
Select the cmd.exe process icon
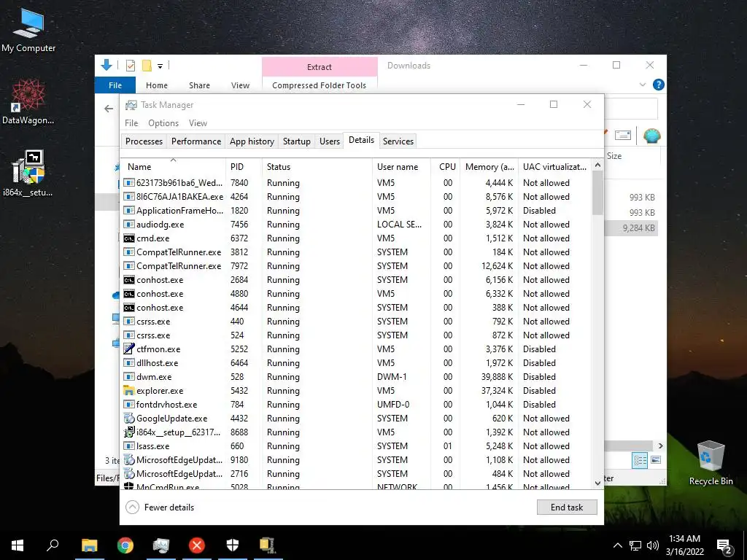tap(128, 238)
